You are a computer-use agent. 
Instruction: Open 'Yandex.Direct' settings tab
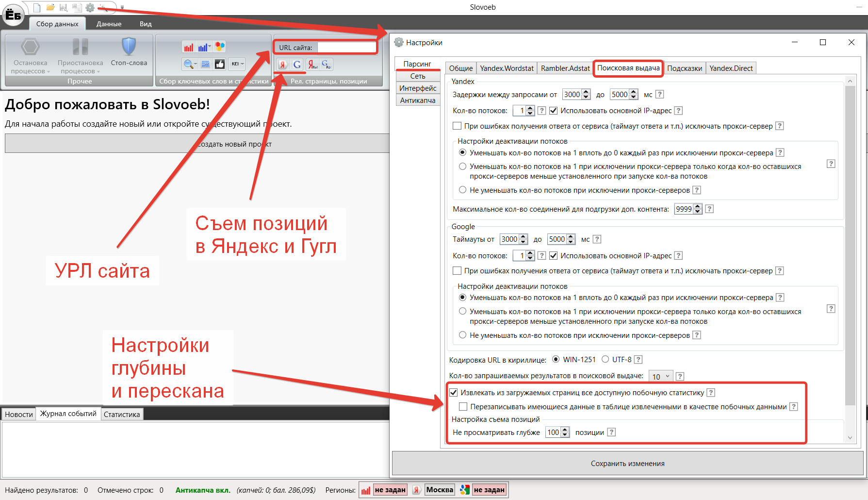tap(731, 68)
